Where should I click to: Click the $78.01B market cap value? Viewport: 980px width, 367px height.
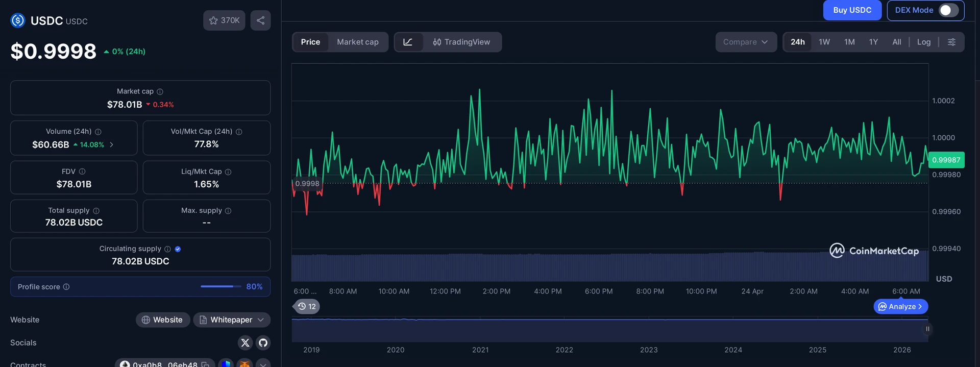pos(125,105)
